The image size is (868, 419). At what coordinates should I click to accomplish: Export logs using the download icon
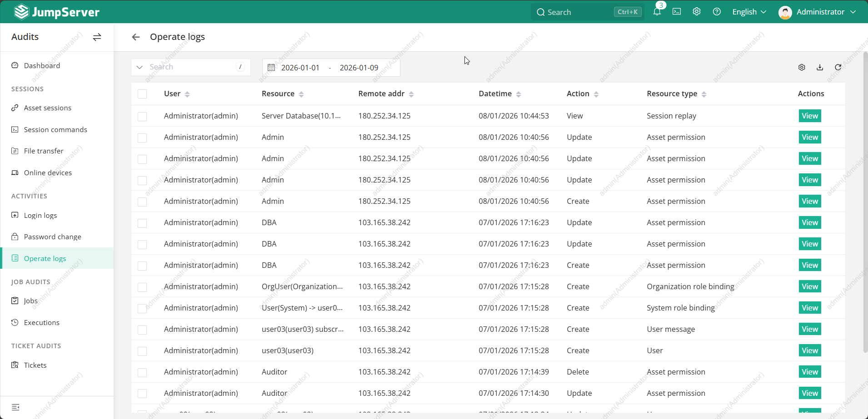[x=820, y=67]
